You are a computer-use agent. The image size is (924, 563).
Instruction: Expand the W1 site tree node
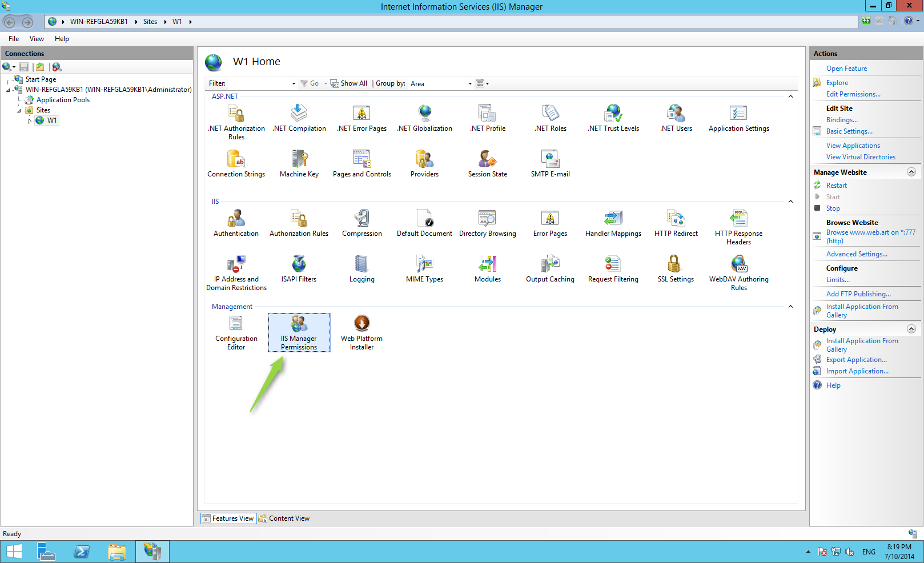point(30,121)
